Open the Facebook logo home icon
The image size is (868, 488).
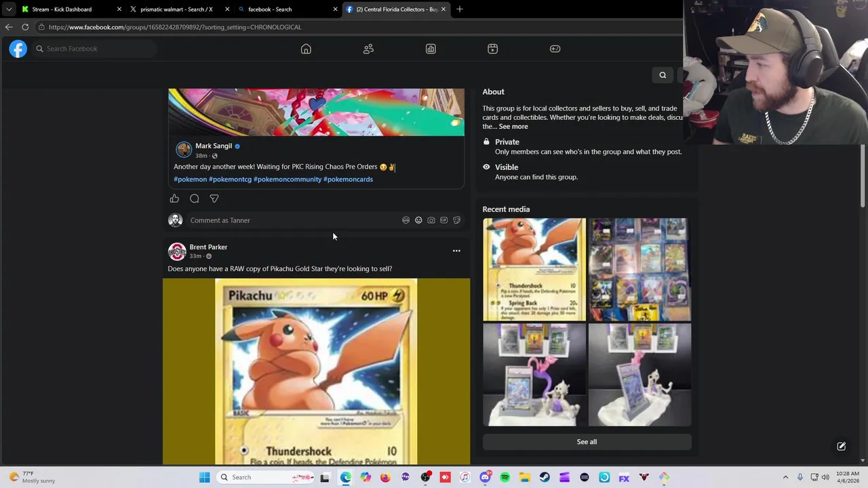18,49
